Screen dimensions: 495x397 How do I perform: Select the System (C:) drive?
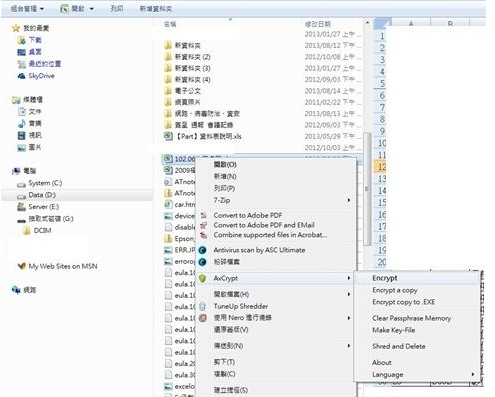pyautogui.click(x=45, y=183)
